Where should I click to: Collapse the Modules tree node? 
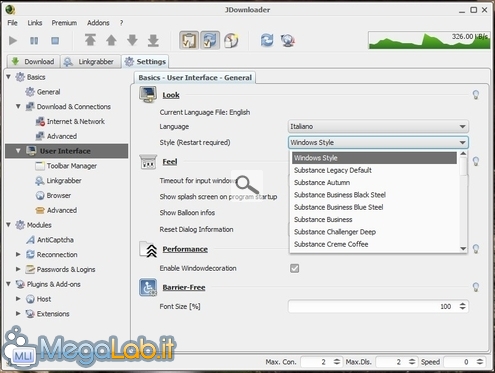[x=9, y=225]
